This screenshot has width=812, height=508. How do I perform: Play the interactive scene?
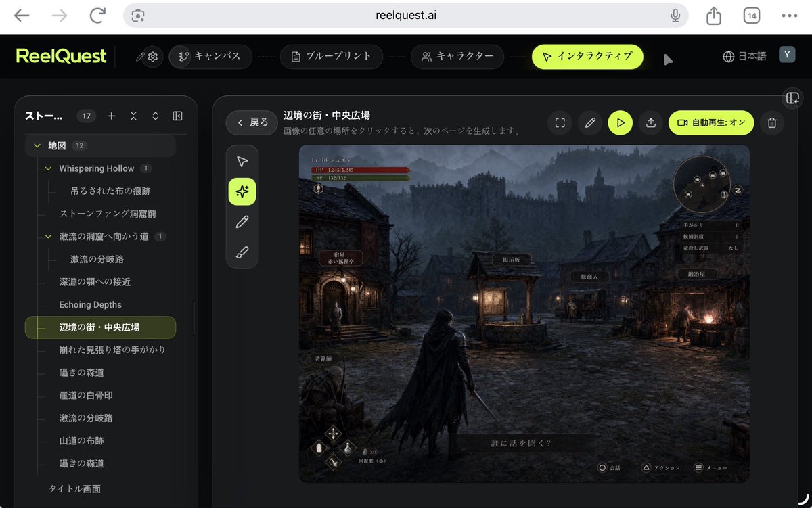point(621,123)
